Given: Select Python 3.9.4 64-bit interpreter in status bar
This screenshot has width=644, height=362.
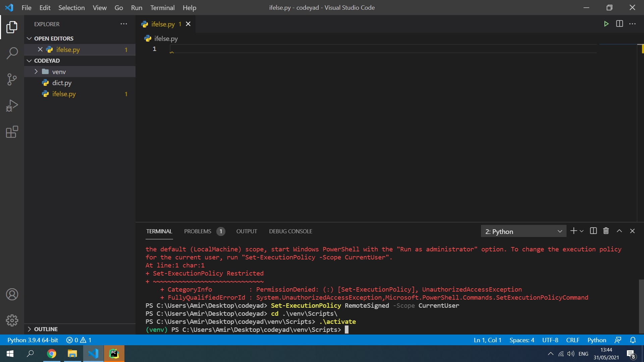Looking at the screenshot, I should pyautogui.click(x=33, y=340).
